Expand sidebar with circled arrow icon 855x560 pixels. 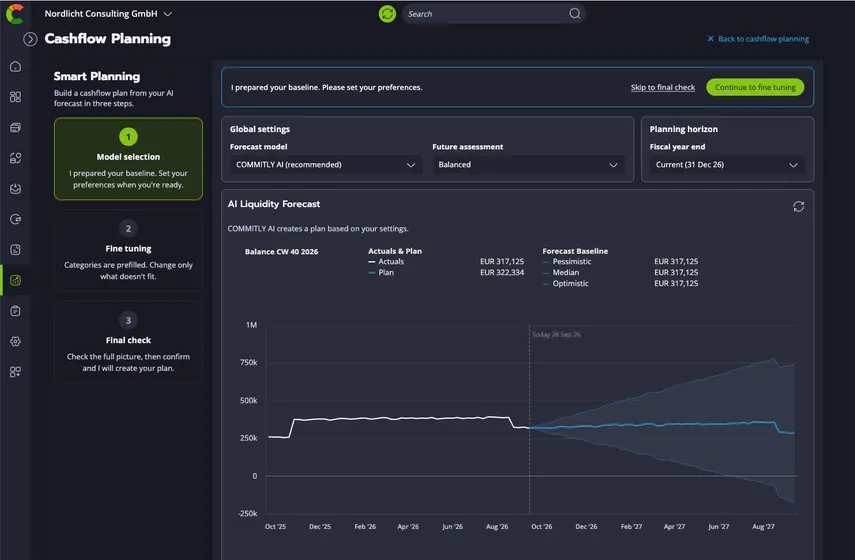(30, 39)
